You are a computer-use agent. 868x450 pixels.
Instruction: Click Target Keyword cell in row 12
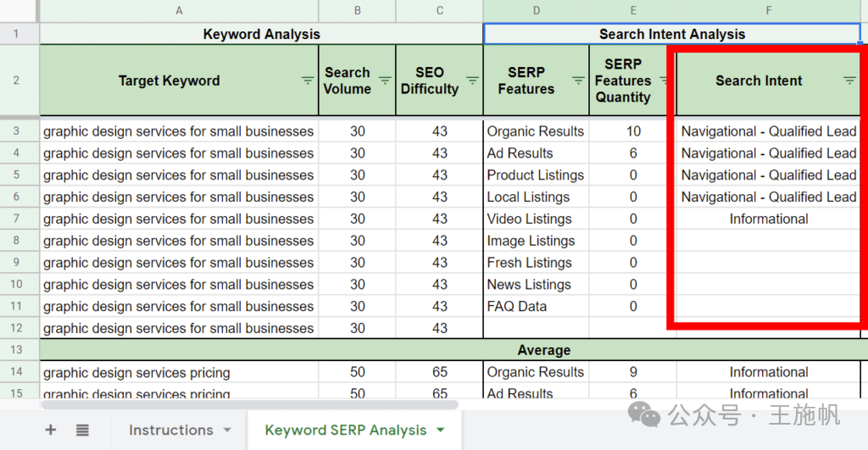179,328
